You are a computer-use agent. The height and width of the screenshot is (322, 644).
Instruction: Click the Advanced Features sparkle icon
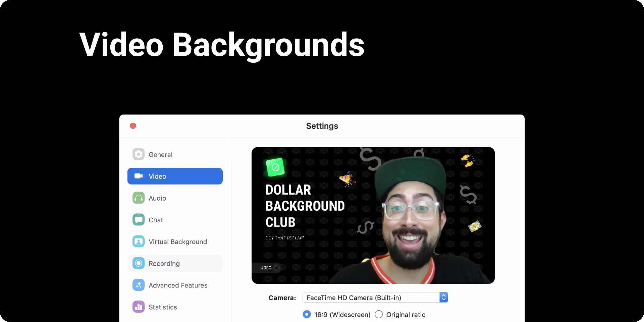click(x=139, y=285)
